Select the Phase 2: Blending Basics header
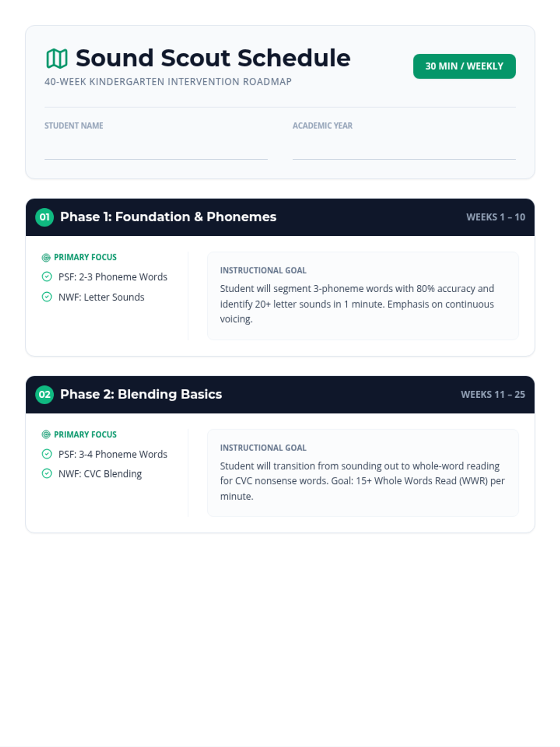Screen dimensions: 560x747 click(141, 395)
